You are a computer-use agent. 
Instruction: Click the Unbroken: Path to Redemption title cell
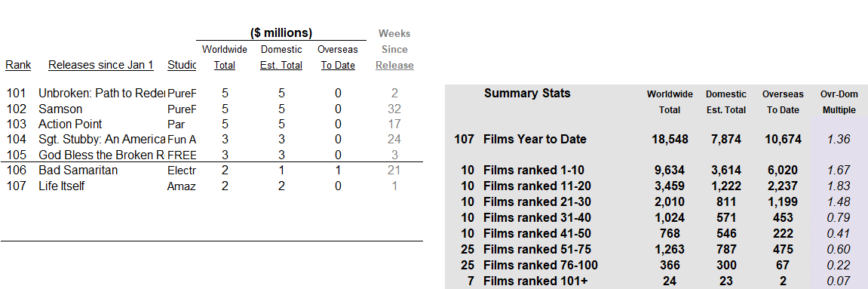tap(102, 93)
